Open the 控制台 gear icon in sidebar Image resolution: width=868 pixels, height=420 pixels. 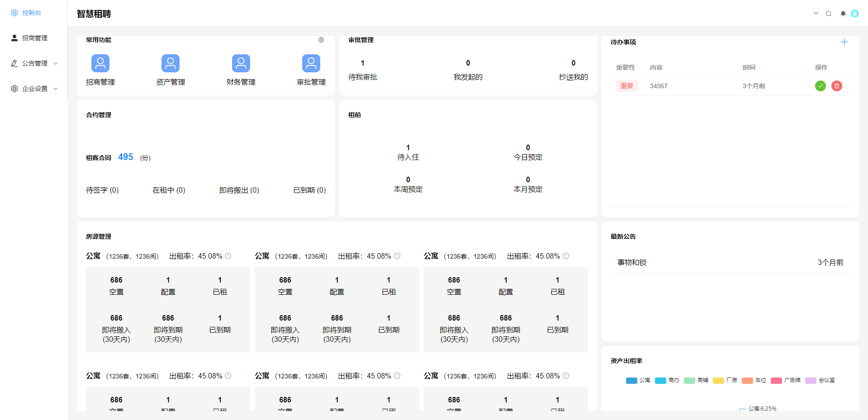pyautogui.click(x=14, y=13)
